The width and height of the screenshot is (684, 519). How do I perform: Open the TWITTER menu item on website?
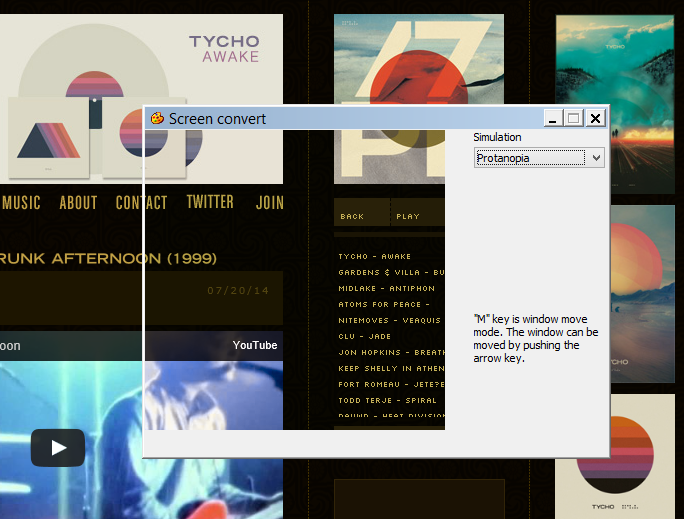click(x=210, y=201)
